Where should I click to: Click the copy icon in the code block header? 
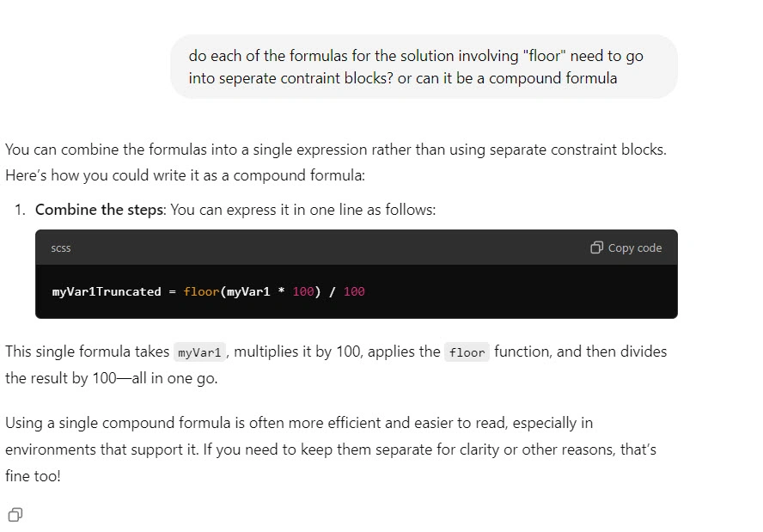tap(597, 248)
